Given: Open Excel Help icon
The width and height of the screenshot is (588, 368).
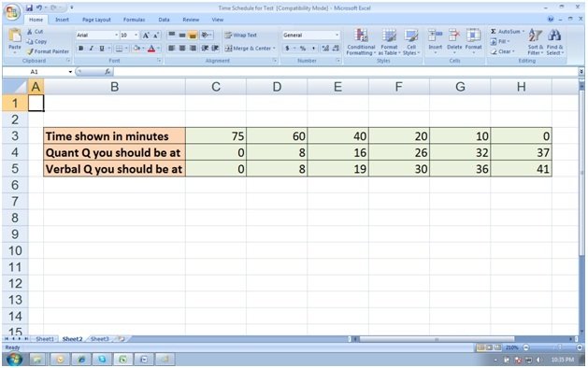Looking at the screenshot, I should 551,19.
